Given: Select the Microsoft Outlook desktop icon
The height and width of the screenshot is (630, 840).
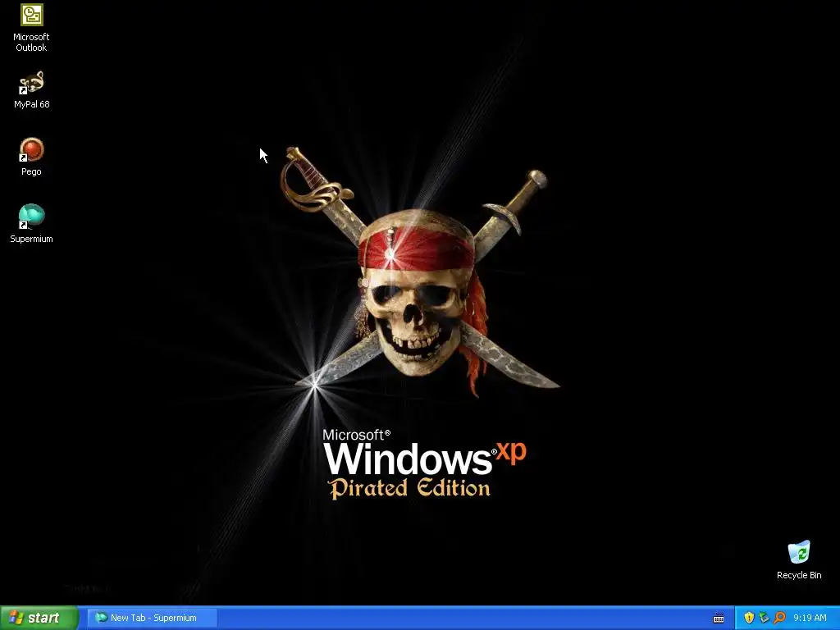Looking at the screenshot, I should [x=32, y=15].
